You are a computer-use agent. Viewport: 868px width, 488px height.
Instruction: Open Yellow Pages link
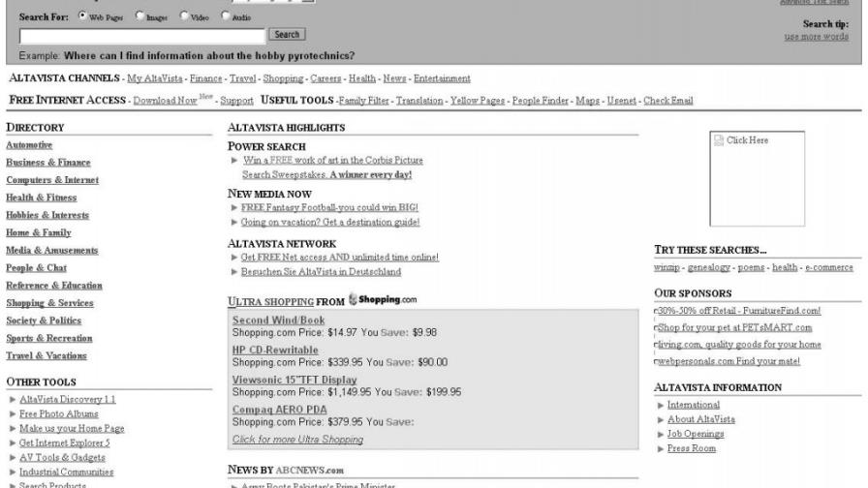click(478, 101)
